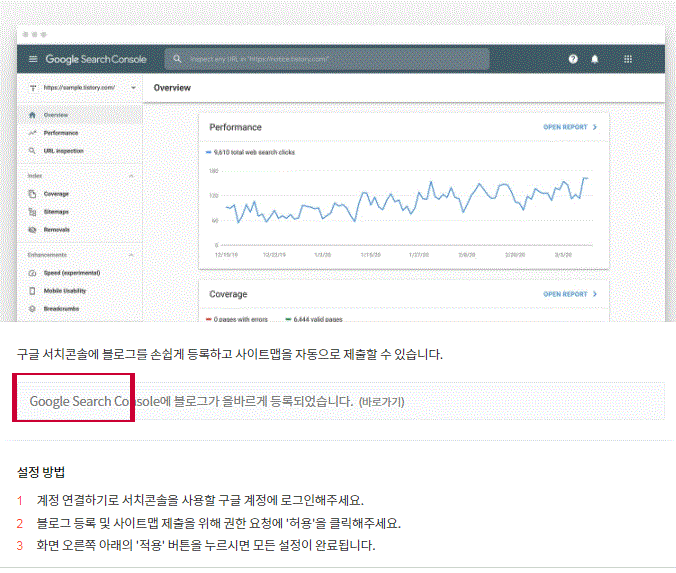Select Removals in the sidebar

[79, 230]
